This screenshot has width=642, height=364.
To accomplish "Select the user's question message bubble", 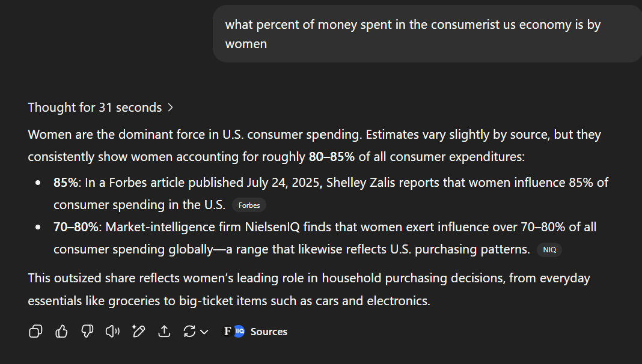I will tap(427, 34).
